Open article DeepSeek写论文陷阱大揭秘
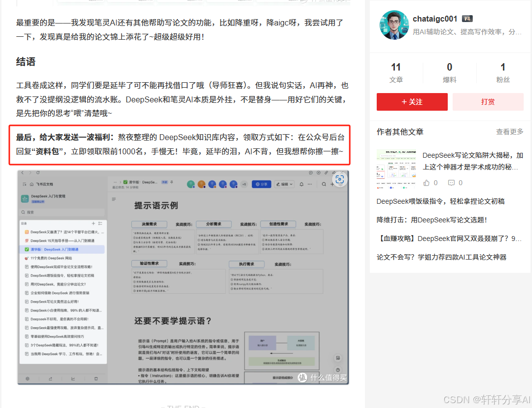This screenshot has width=532, height=408. (x=473, y=161)
